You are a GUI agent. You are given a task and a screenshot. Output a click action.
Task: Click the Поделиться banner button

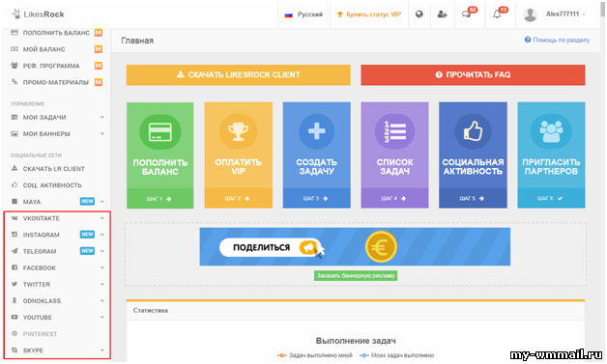(270, 247)
